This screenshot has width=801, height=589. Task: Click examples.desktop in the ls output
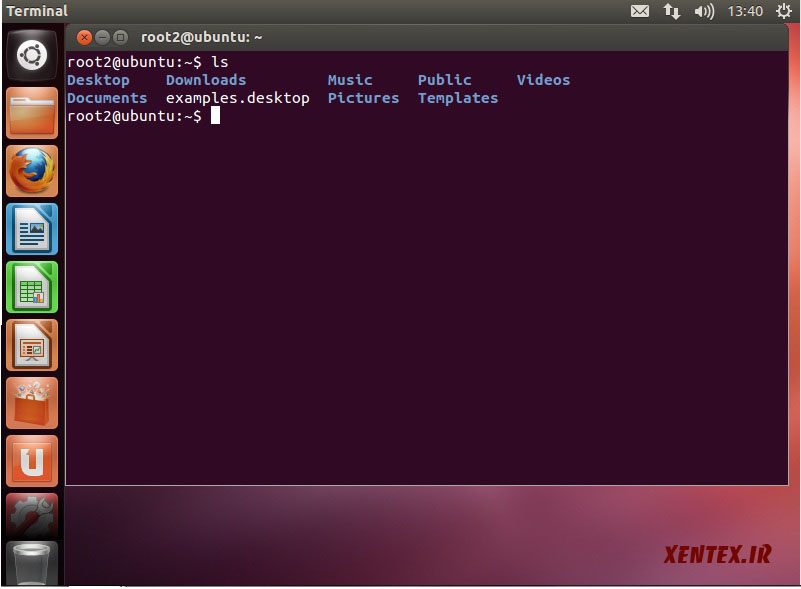(x=237, y=98)
